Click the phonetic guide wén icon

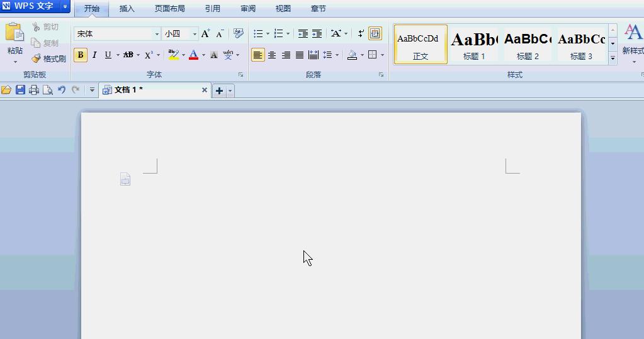tap(228, 55)
